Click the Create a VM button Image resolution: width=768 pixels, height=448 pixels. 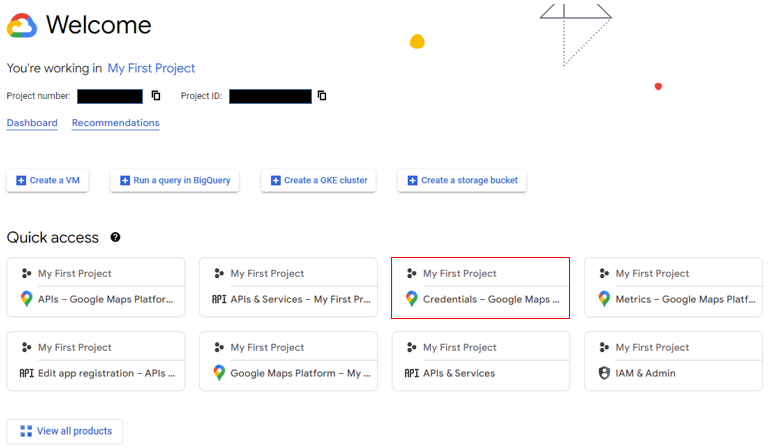coord(48,181)
